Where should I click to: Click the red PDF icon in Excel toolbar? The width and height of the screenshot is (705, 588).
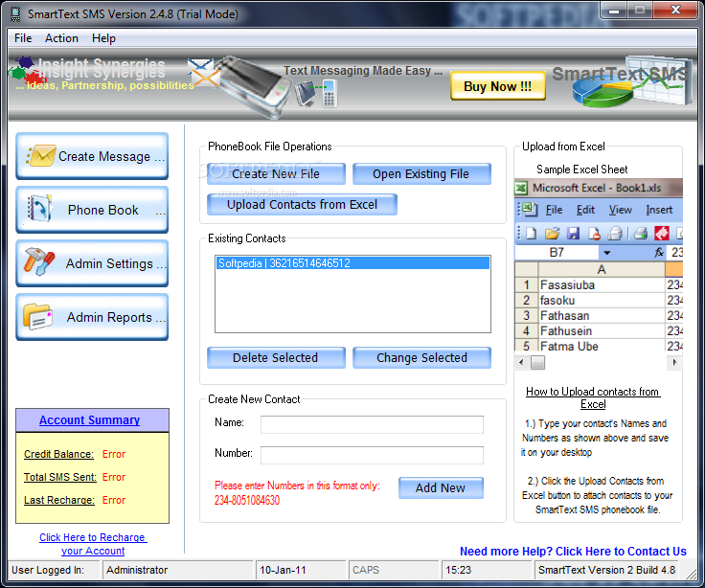coord(662,234)
